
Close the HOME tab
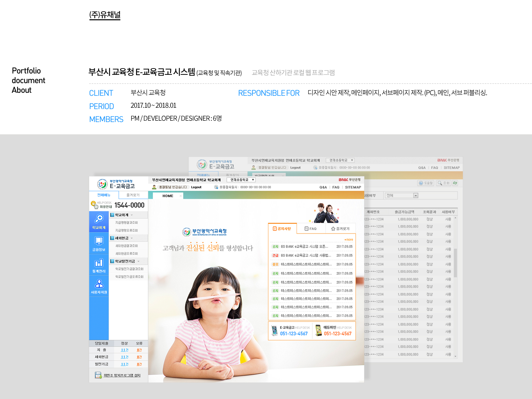[181, 196]
